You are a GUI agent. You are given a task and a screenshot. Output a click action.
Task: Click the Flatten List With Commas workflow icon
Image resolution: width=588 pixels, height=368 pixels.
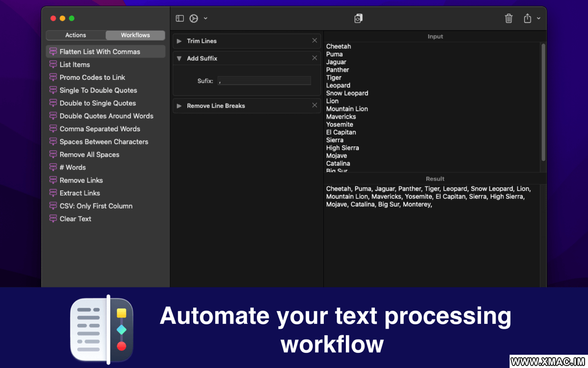pyautogui.click(x=53, y=52)
